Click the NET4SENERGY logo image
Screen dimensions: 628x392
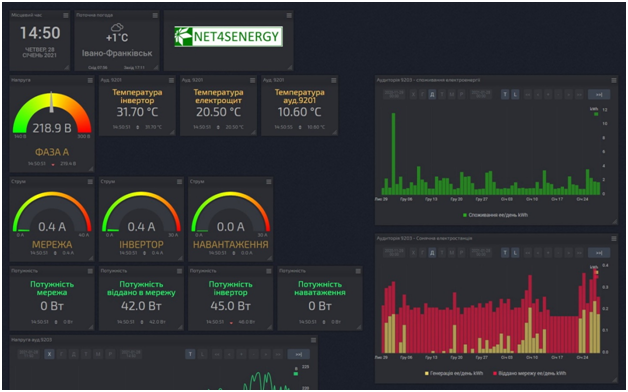pos(229,37)
